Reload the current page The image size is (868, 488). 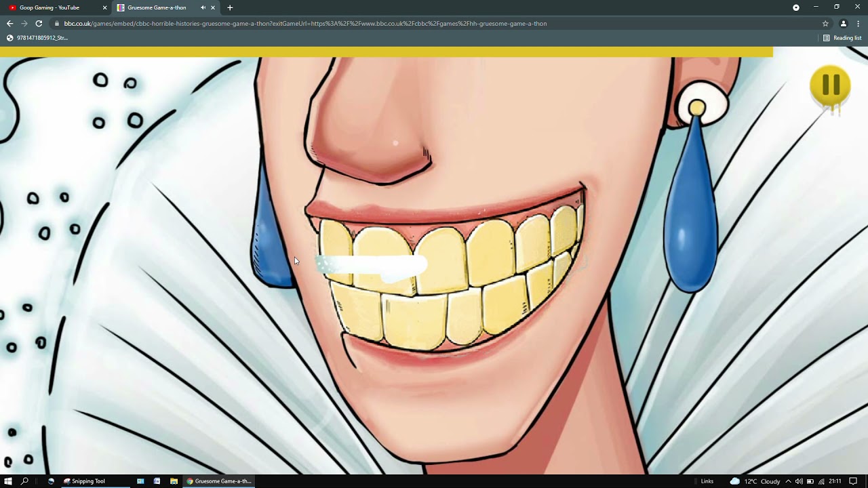pyautogui.click(x=39, y=23)
